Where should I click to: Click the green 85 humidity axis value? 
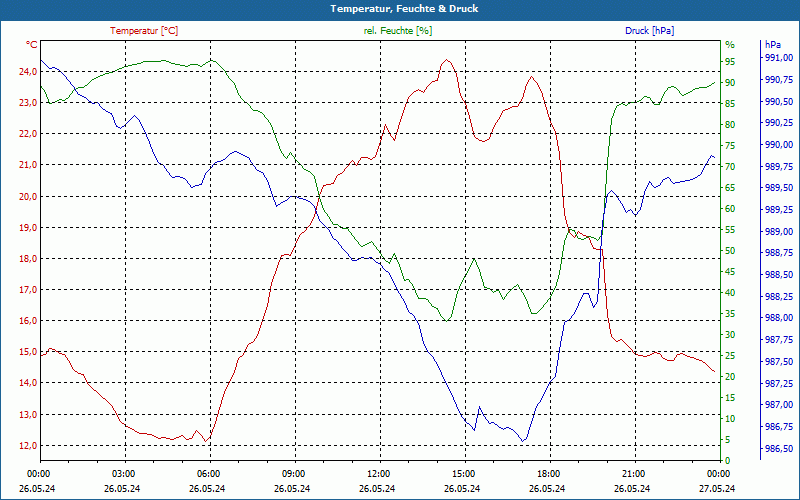[x=730, y=104]
